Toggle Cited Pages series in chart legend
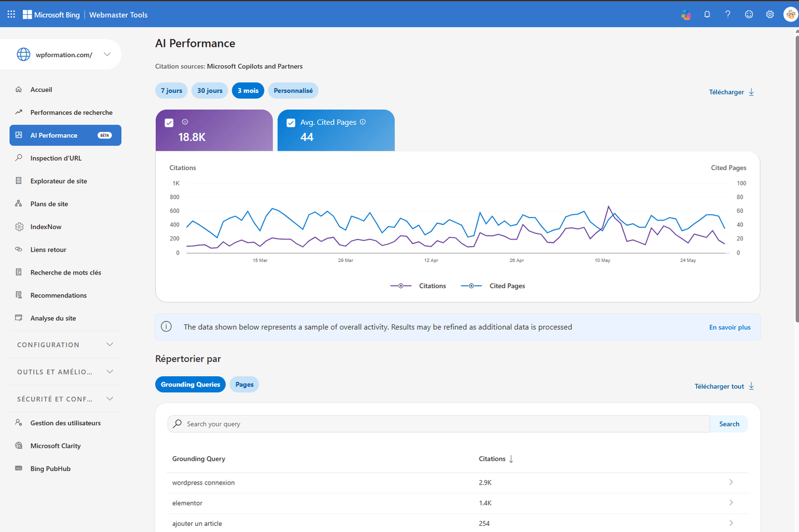 pos(493,286)
